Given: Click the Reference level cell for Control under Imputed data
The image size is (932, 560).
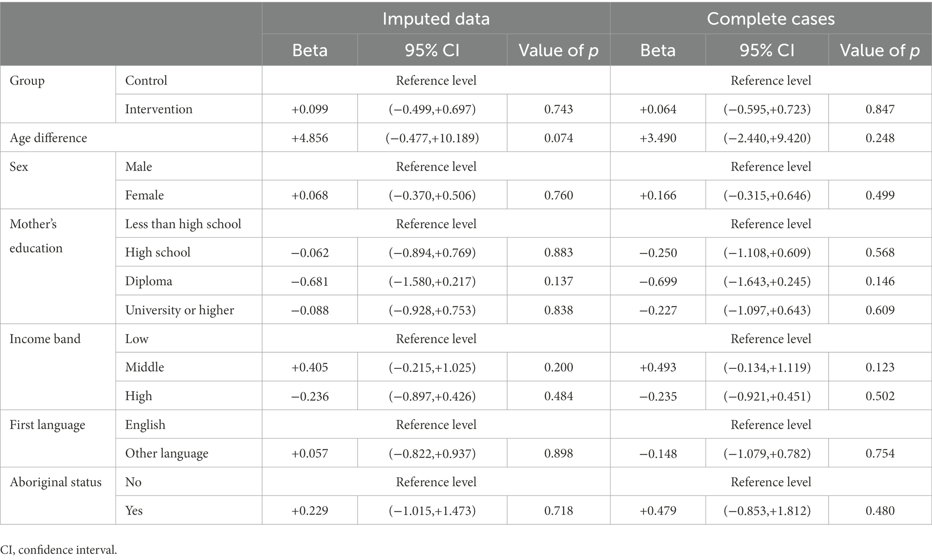Looking at the screenshot, I should point(436,80).
